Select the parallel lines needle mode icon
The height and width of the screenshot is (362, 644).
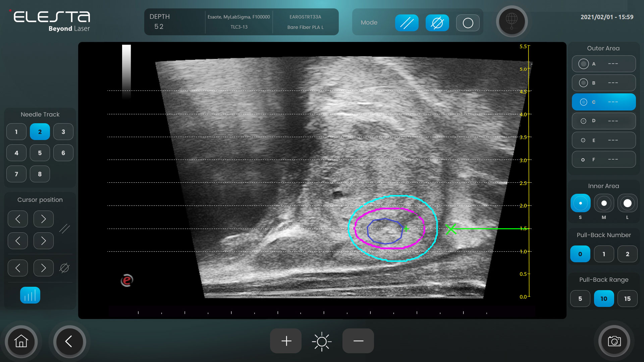coord(407,23)
